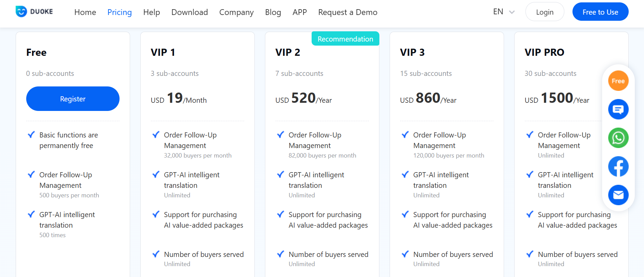
Task: Open the live chat message icon
Action: [x=618, y=109]
